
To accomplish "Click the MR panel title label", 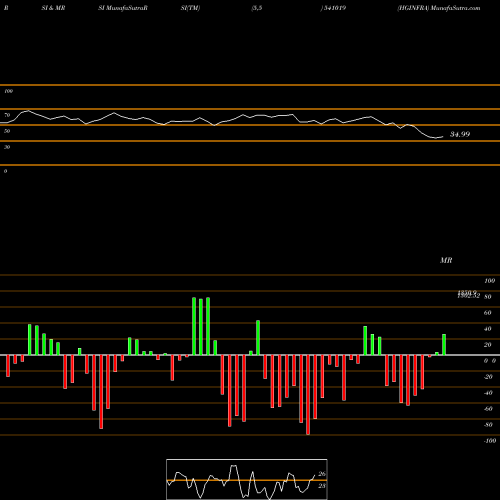I will click(446, 260).
